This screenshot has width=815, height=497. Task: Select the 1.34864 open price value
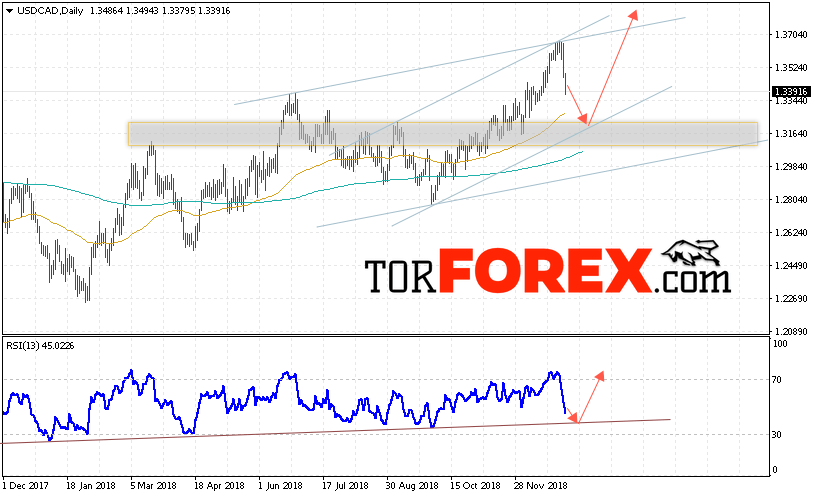tap(106, 11)
